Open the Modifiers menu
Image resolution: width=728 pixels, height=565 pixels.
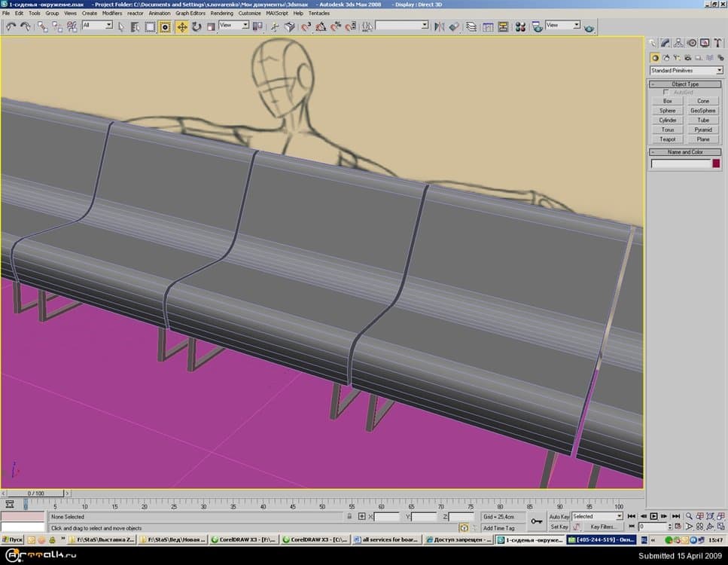[x=112, y=13]
